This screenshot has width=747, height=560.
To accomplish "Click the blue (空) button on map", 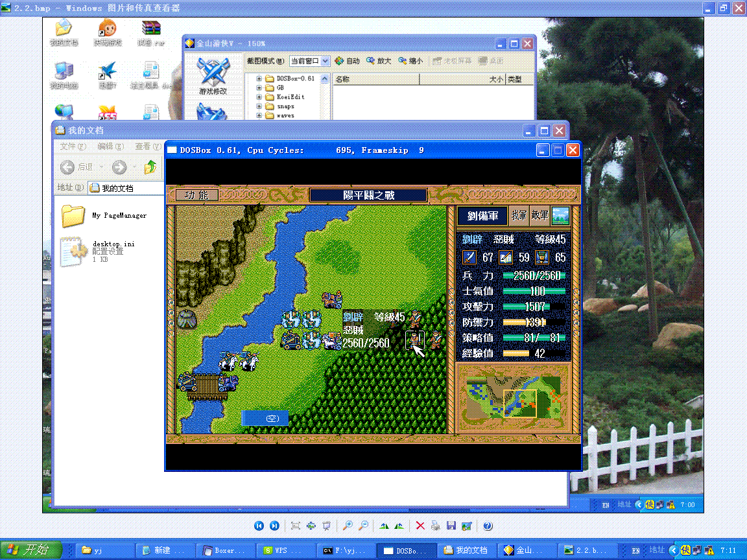I will 265,418.
